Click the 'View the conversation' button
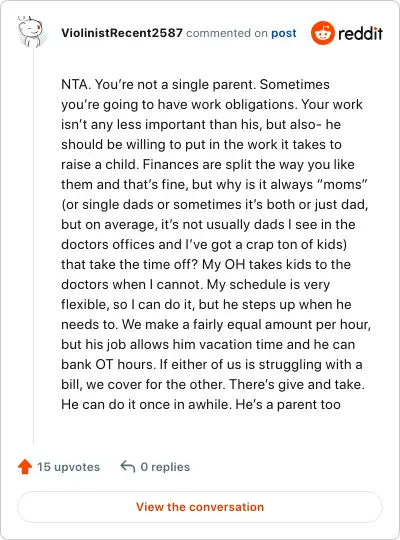The image size is (400, 540). click(200, 507)
